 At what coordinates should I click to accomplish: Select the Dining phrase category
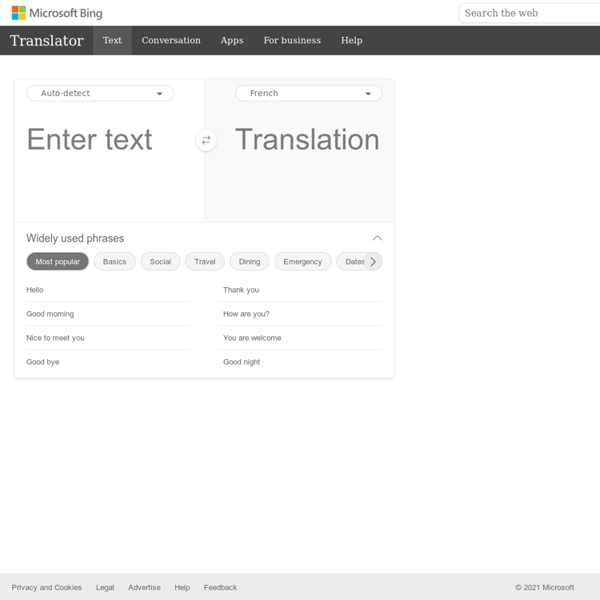coord(249,262)
